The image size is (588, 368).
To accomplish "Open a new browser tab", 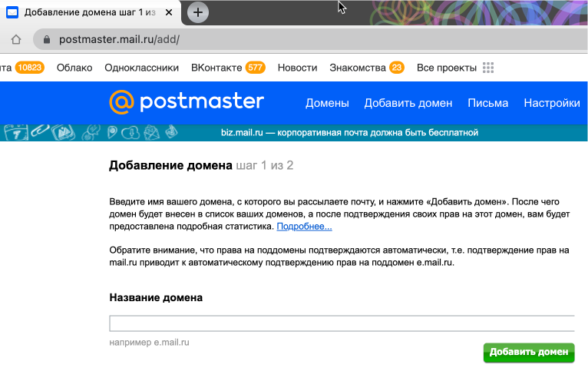I will pyautogui.click(x=197, y=12).
